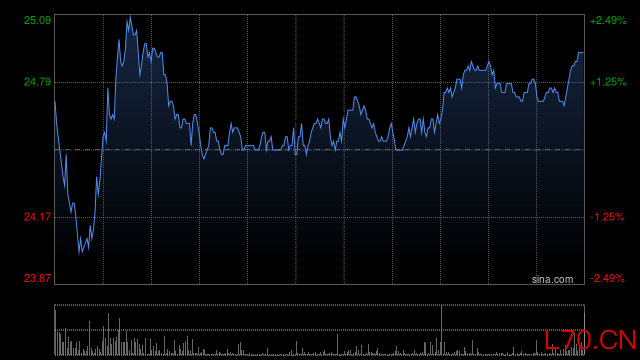640x360 pixels.
Task: Click the 24.17 price label
Action: point(37,217)
